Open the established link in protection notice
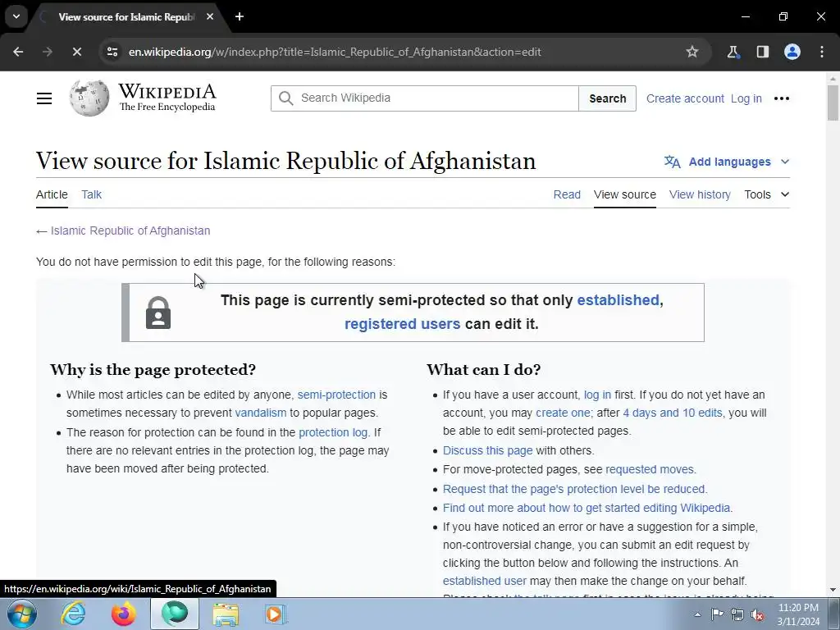The height and width of the screenshot is (630, 840). (618, 300)
